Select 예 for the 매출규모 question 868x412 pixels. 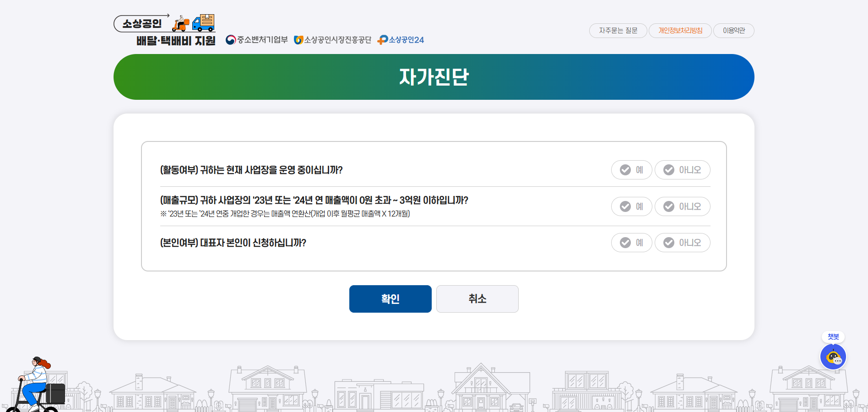[x=631, y=206]
